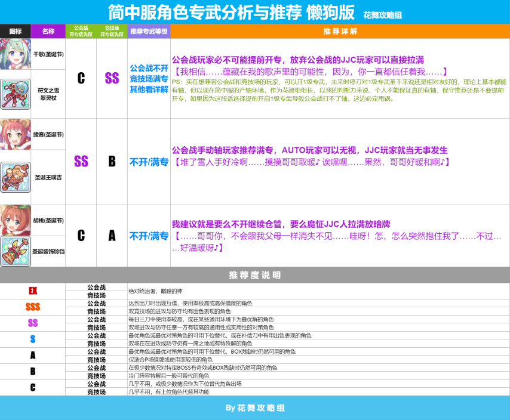Click the 千歌(圣诞节) character portrait
Viewport: 510px width, 420px height.
click(16, 54)
